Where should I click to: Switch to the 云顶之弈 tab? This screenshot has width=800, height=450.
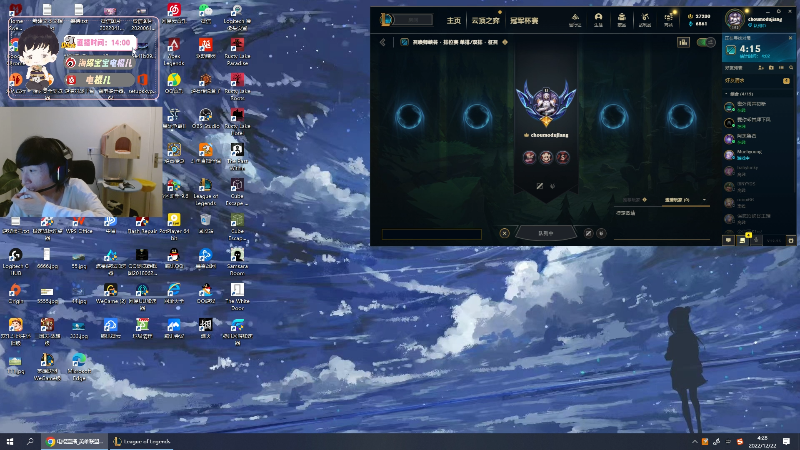tap(485, 20)
